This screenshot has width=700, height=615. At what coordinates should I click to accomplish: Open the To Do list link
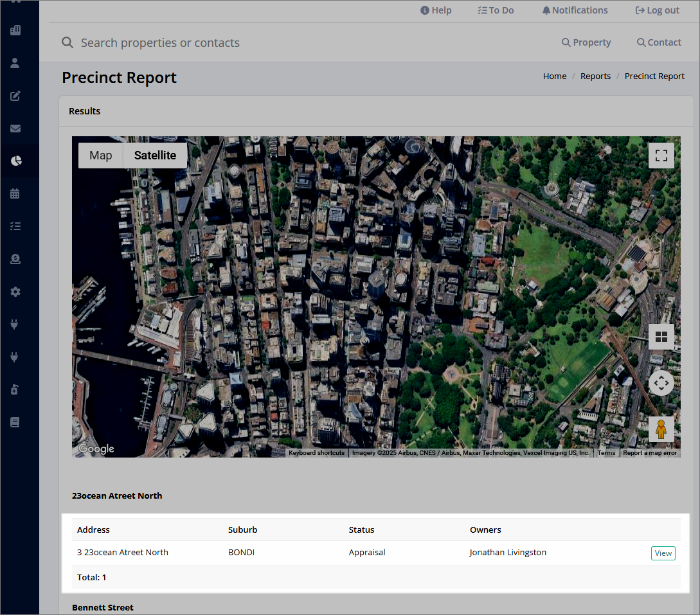click(x=496, y=10)
